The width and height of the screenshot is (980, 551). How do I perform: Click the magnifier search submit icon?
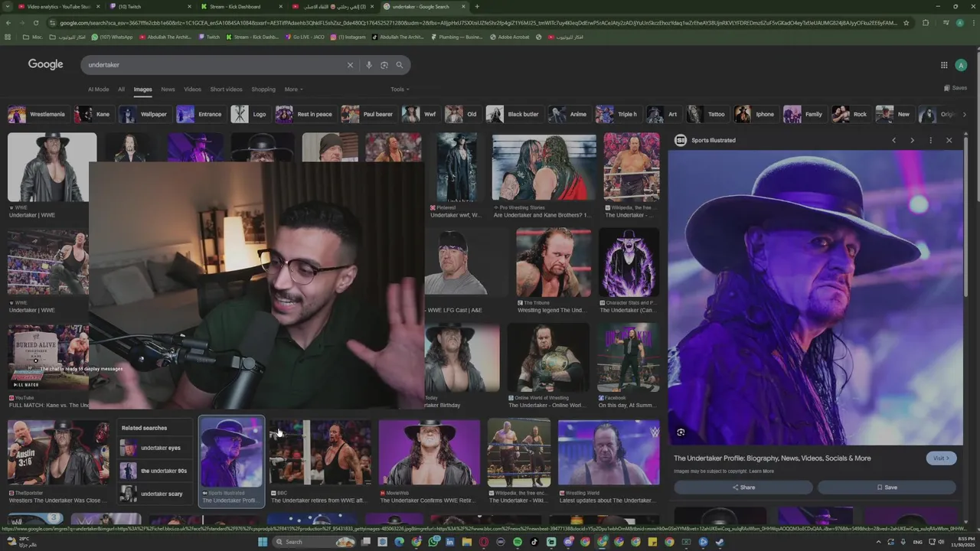coord(399,65)
